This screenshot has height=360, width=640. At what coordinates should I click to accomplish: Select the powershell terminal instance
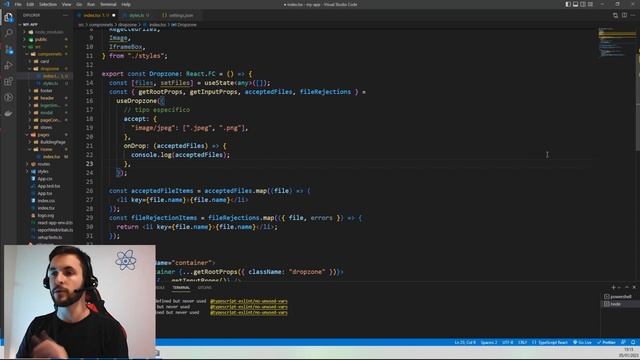point(620,297)
